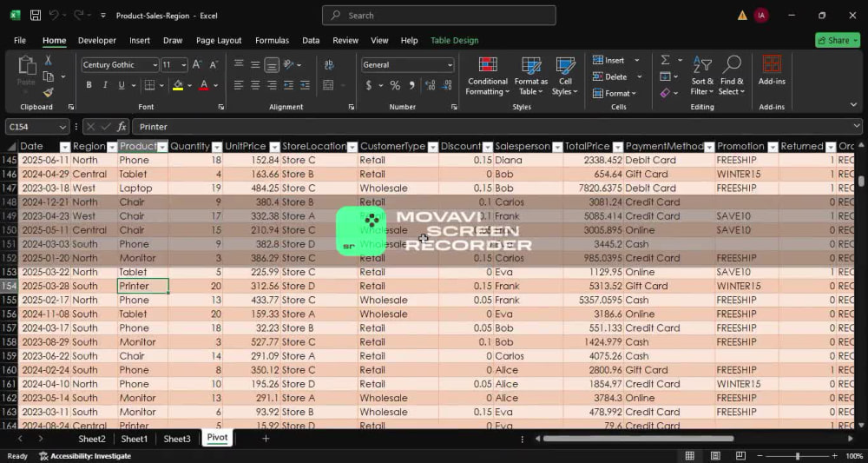Click the Cut scissors icon
The width and height of the screenshot is (868, 463).
click(x=48, y=60)
